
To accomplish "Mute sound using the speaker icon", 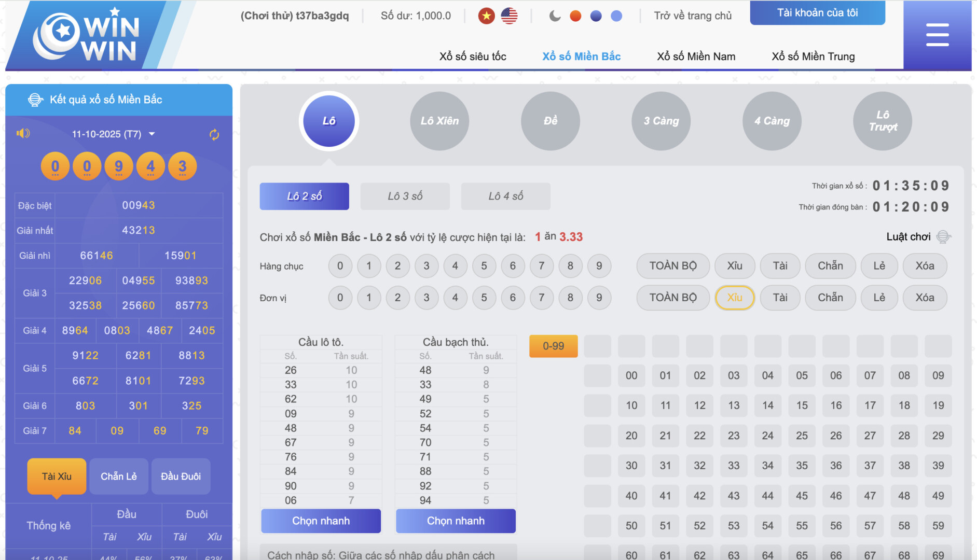I will 23,134.
